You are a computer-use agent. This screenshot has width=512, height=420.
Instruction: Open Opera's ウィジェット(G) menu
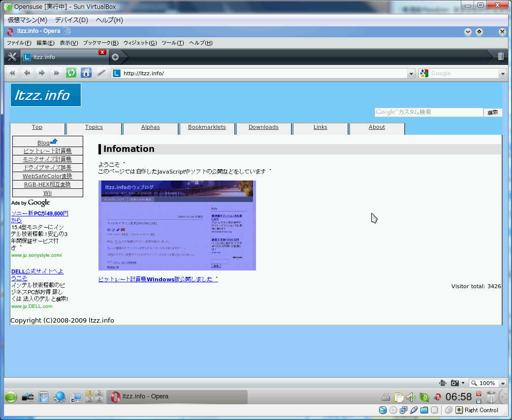[140, 43]
